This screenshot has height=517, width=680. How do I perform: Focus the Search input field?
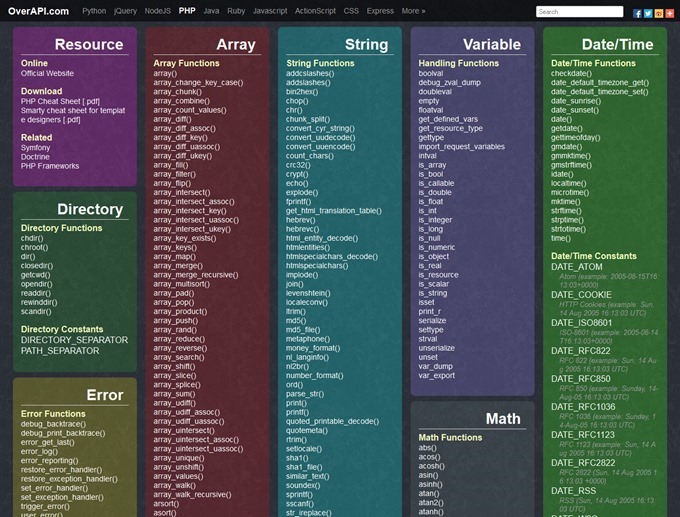click(x=579, y=12)
